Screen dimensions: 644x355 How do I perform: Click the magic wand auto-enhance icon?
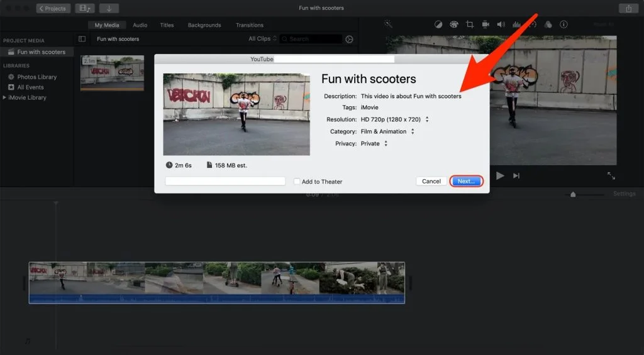point(389,25)
